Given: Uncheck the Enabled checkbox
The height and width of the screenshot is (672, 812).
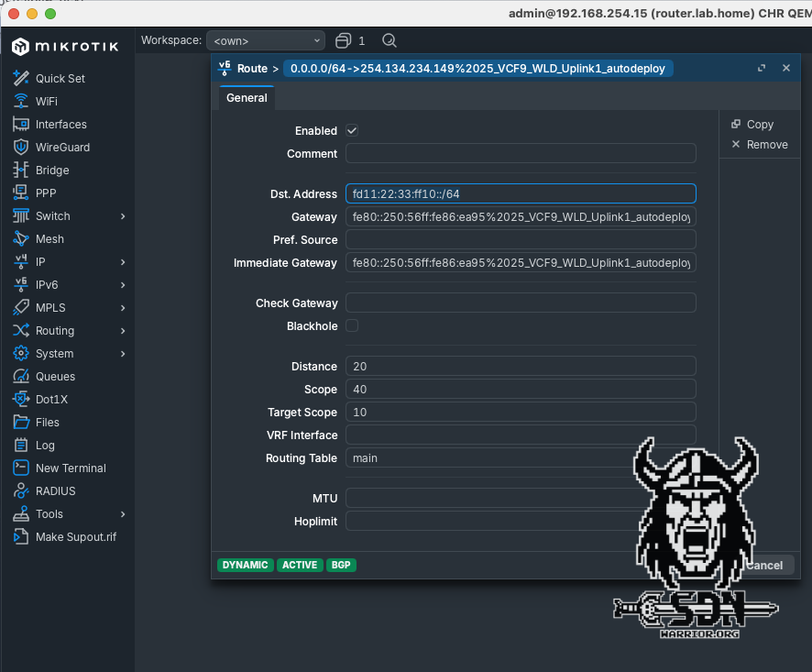Looking at the screenshot, I should pyautogui.click(x=352, y=131).
